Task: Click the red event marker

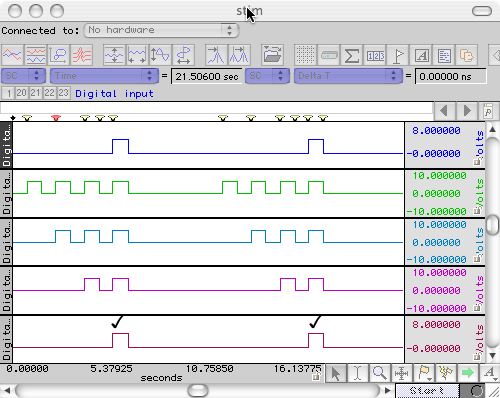Action: tap(56, 118)
